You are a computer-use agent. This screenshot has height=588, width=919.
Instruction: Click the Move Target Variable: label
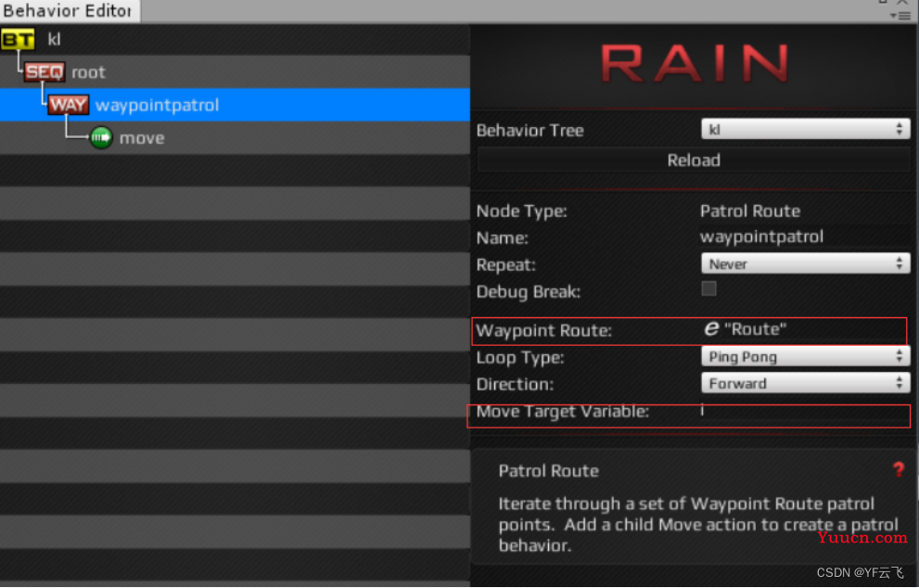(x=563, y=412)
